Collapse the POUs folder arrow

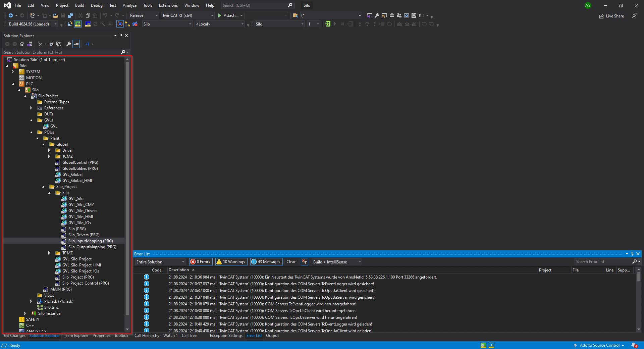31,132
